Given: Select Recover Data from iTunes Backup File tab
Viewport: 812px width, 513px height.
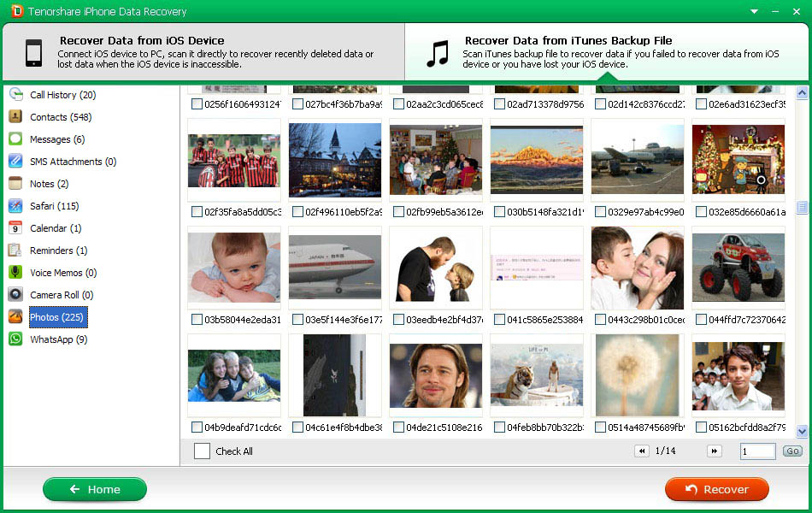Looking at the screenshot, I should [x=607, y=52].
